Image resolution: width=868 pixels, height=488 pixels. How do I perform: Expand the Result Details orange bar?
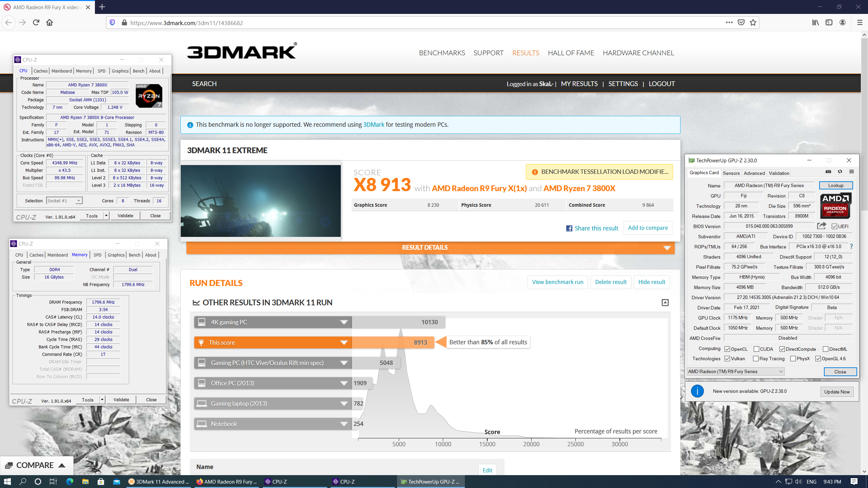[x=430, y=247]
